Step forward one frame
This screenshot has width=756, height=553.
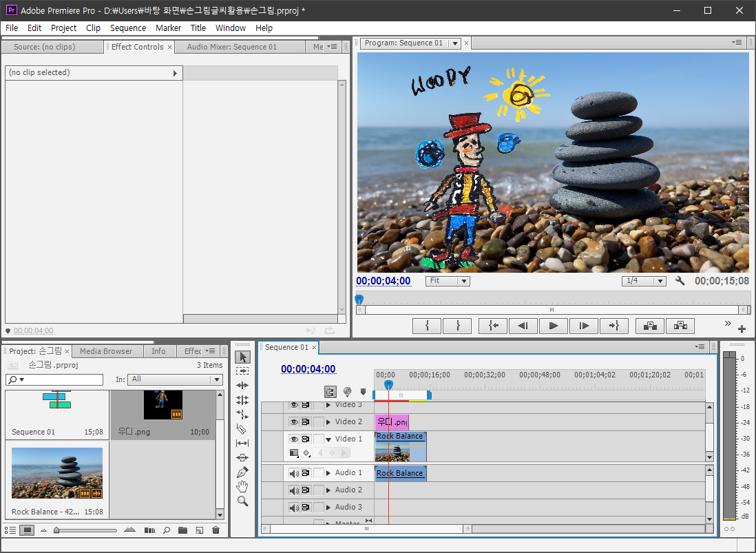(584, 326)
